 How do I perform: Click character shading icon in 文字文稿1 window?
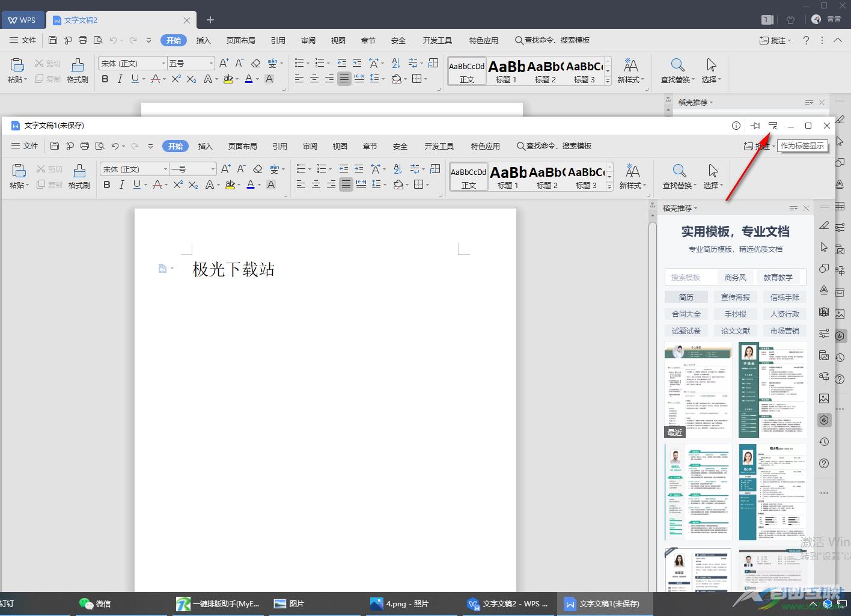271,185
